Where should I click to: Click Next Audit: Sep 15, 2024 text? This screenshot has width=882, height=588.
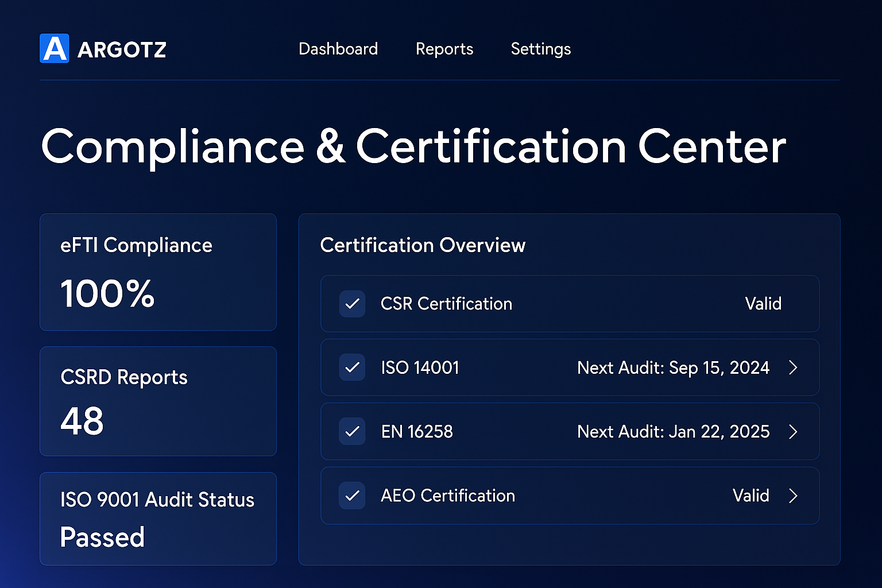[x=673, y=367]
